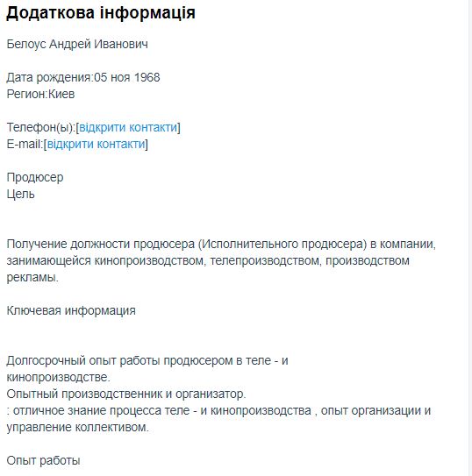Click the Додаткова інформація heading
472x476 pixels.
pyautogui.click(x=101, y=13)
